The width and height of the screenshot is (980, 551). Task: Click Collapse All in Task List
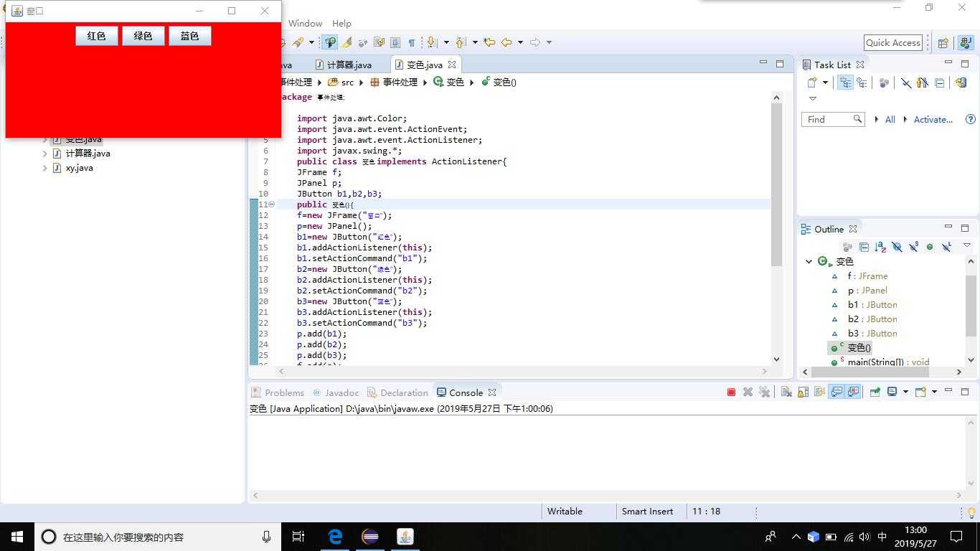pyautogui.click(x=940, y=83)
